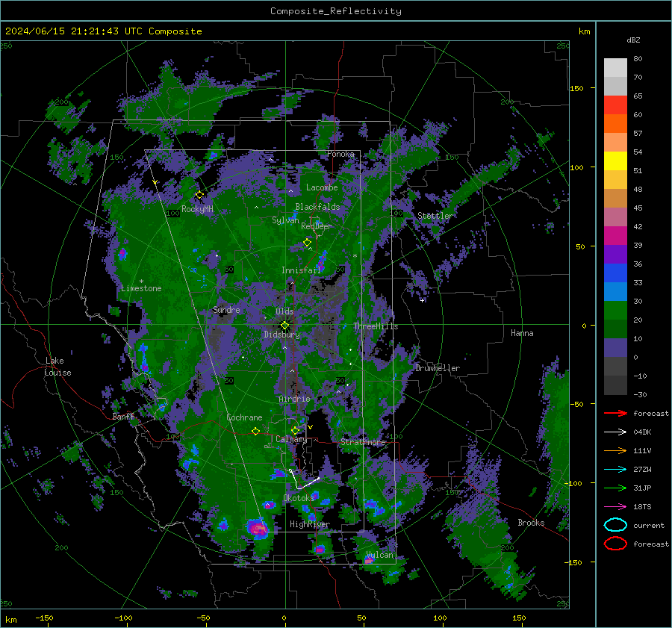This screenshot has height=628, width=672.
Task: Pick the green 31JP arrow icon
Action: click(615, 488)
